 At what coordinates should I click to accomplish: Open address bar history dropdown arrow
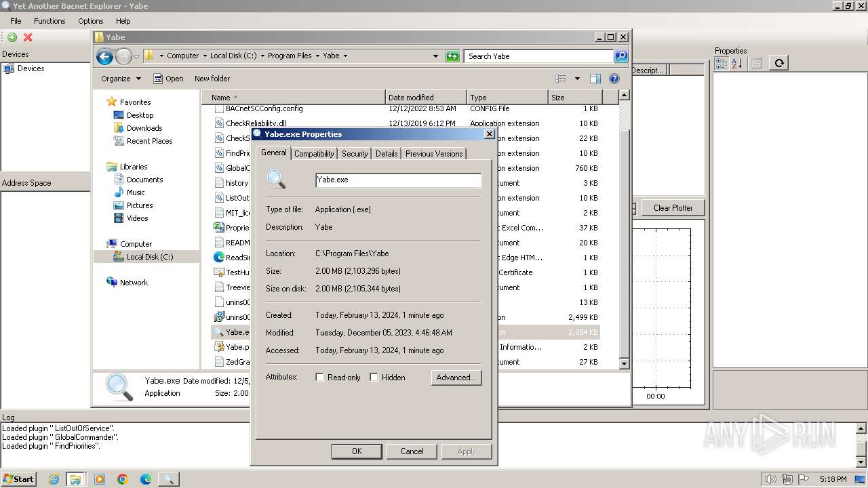pyautogui.click(x=435, y=56)
